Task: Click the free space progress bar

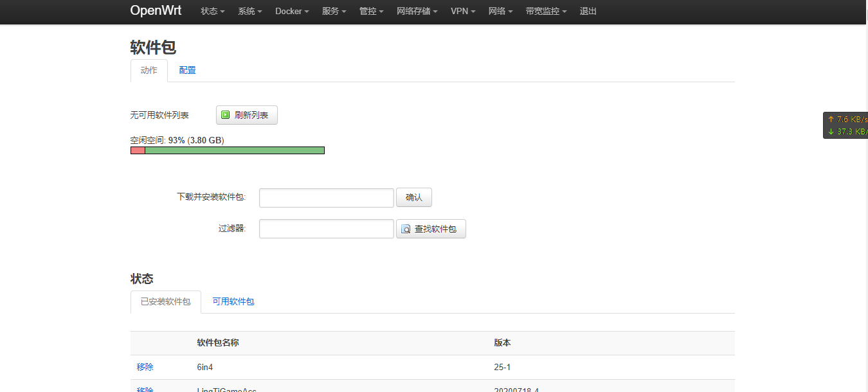Action: [x=227, y=150]
